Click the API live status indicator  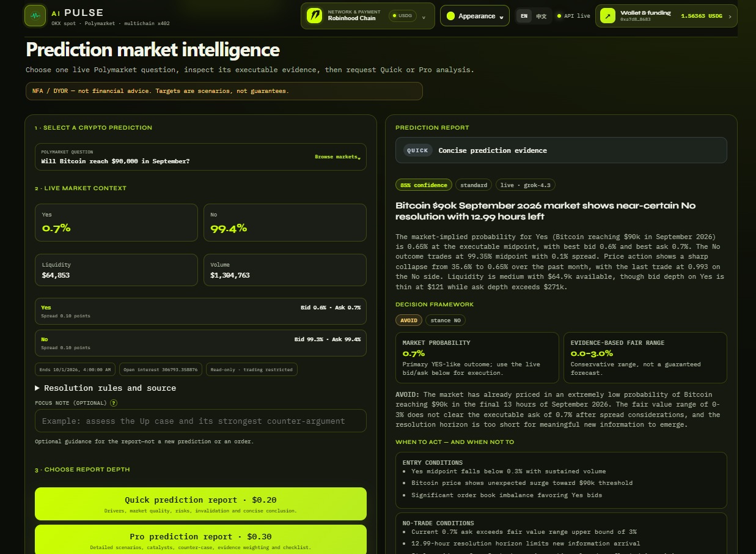click(x=573, y=16)
